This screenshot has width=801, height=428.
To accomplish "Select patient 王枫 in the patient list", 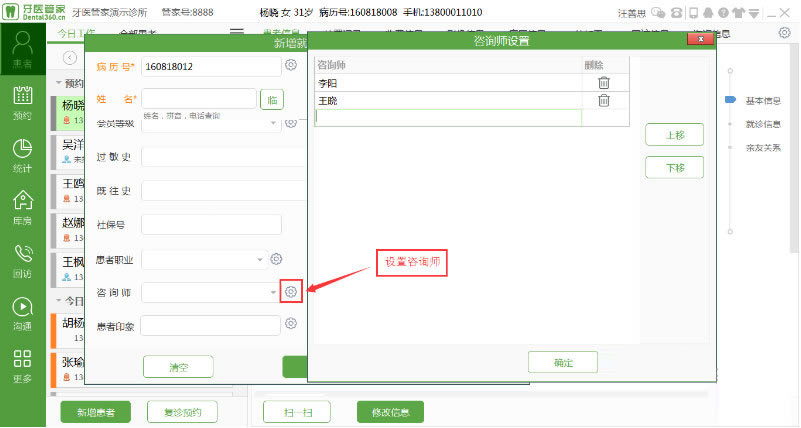I will click(x=68, y=269).
